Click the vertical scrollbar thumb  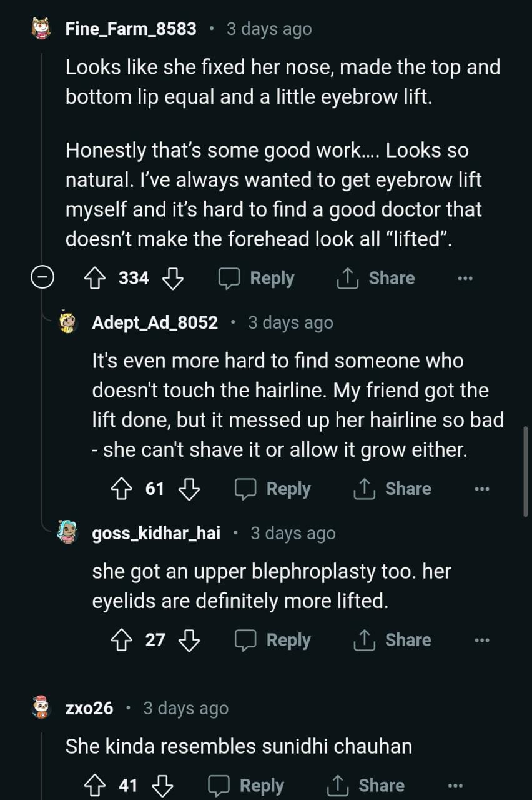[x=526, y=472]
